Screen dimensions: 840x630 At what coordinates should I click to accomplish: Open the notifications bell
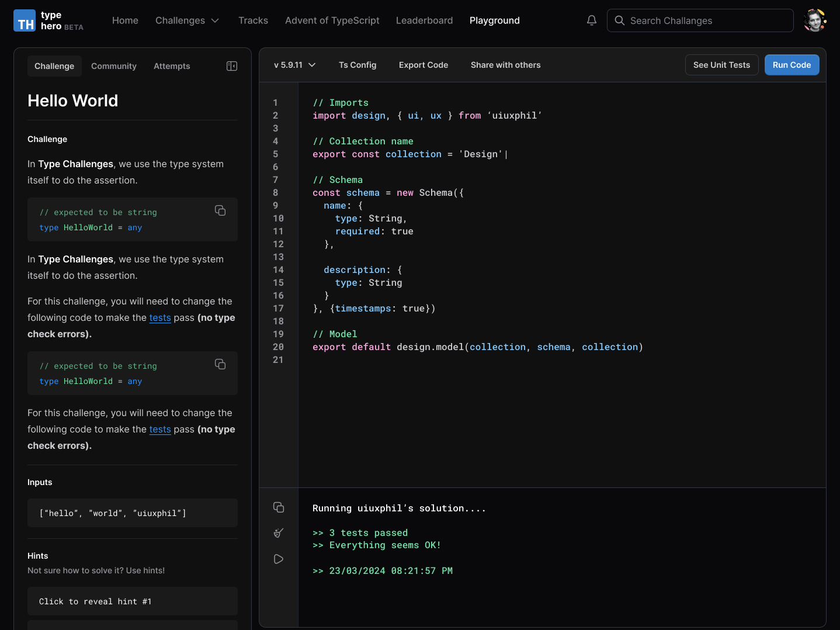point(591,20)
